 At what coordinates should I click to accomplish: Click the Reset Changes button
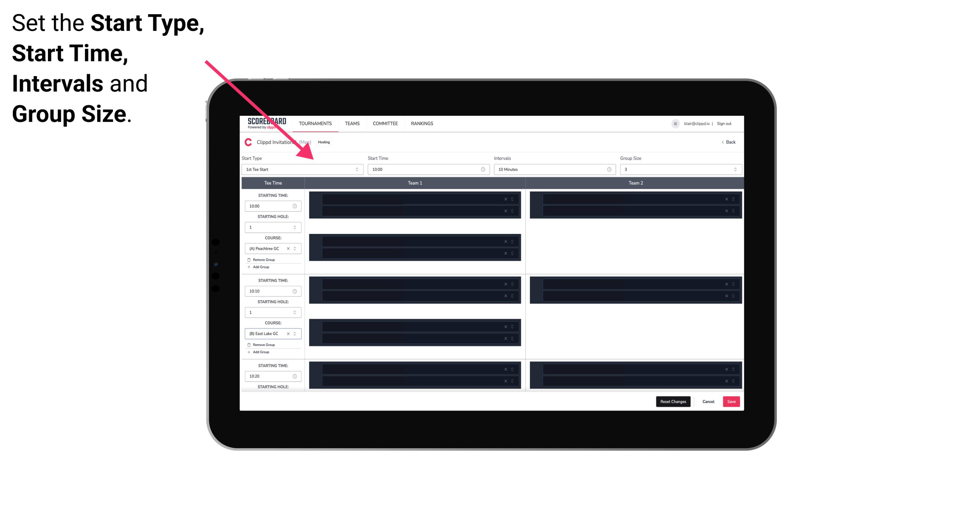tap(673, 401)
